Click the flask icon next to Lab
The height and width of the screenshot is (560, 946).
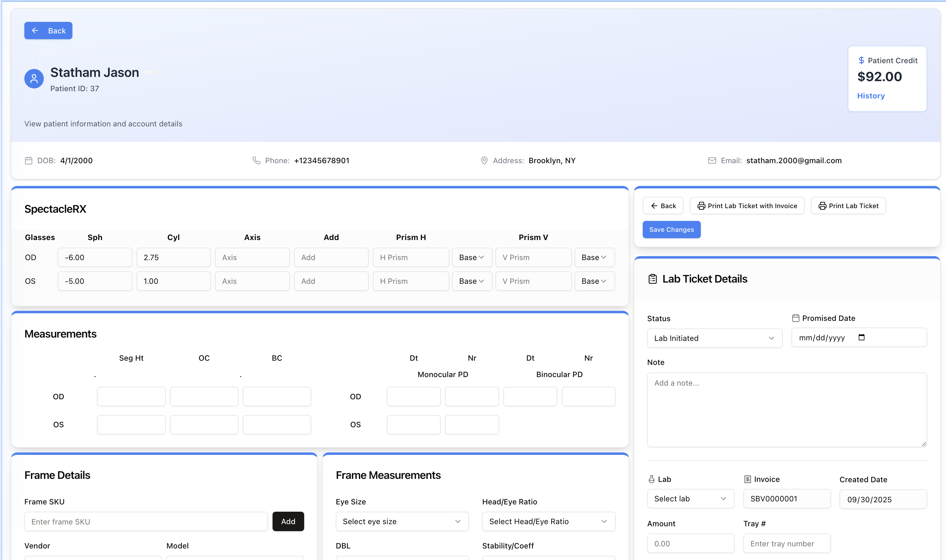(652, 479)
